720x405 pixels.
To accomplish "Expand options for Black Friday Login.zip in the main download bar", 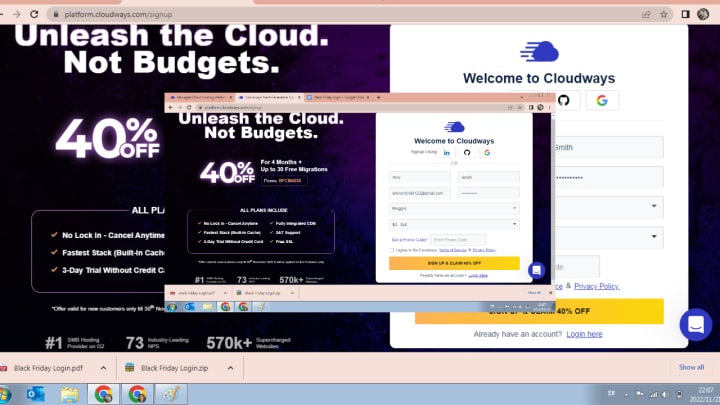I will pos(231,368).
